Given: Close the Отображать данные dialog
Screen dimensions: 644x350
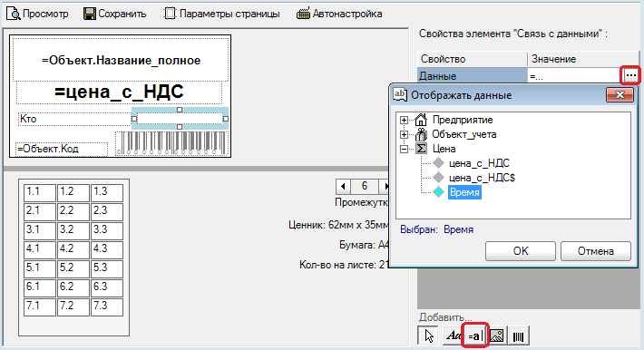Looking at the screenshot, I should pyautogui.click(x=620, y=95).
